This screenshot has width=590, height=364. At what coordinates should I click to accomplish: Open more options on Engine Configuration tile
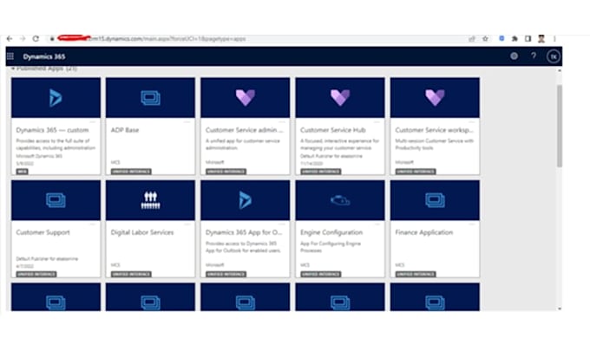point(377,224)
